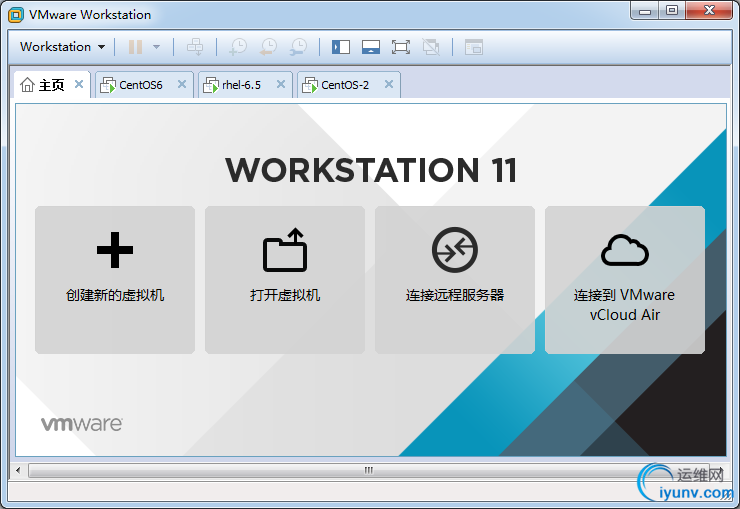Screen dimensions: 740x509
Task: Click the open folder icon tile
Action: 285,250
